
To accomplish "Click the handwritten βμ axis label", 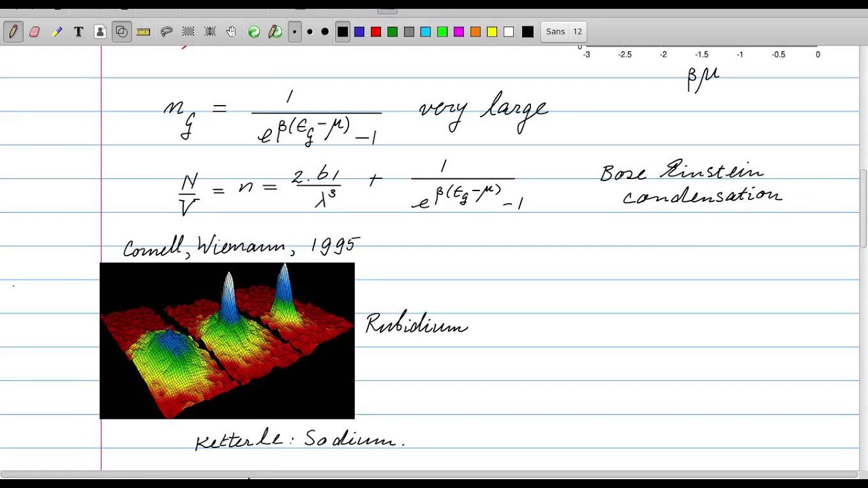I will [703, 79].
